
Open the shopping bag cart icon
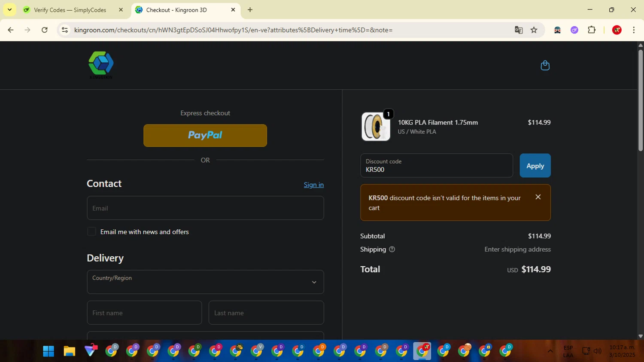pos(545,65)
